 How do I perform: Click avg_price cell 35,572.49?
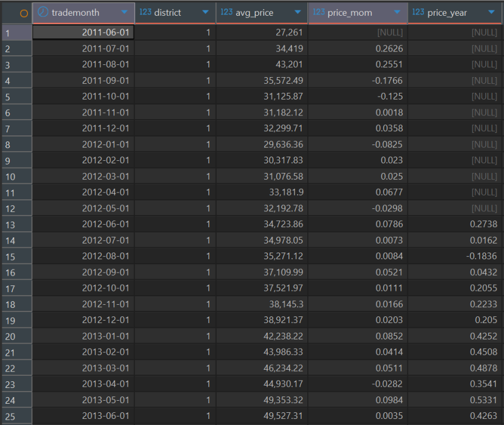(x=262, y=80)
